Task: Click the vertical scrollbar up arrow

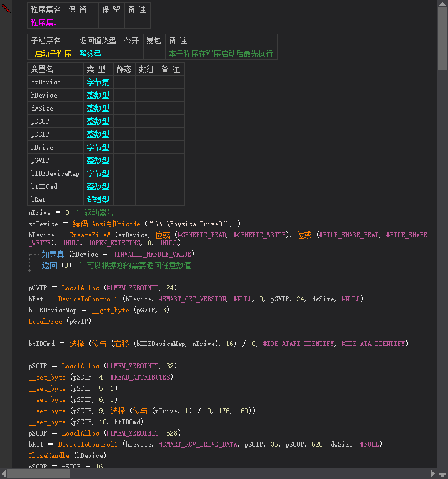Action: pos(442,4)
